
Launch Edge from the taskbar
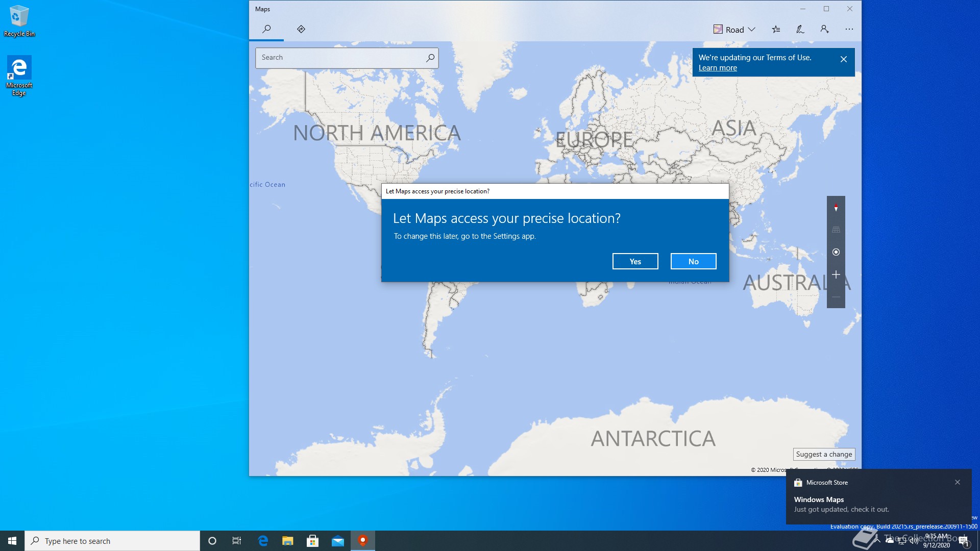coord(263,541)
